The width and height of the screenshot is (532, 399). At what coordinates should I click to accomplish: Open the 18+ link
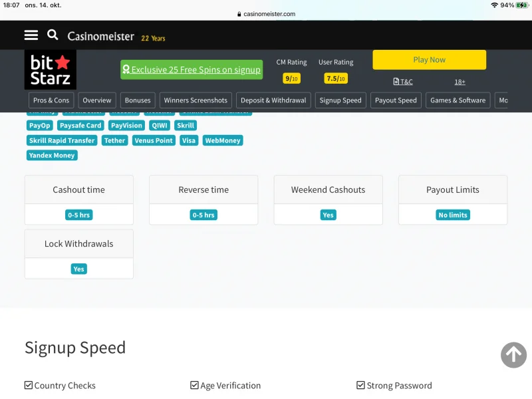click(460, 82)
